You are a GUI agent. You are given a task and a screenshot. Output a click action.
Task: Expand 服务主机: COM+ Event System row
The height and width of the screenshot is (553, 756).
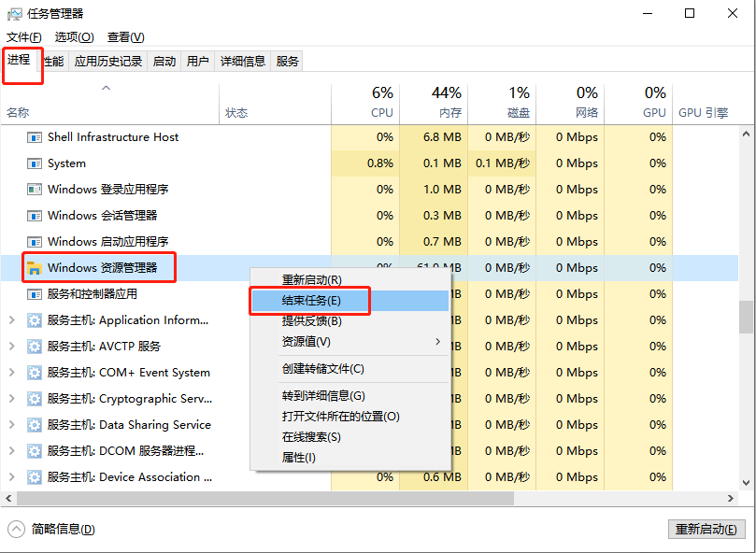[12, 373]
